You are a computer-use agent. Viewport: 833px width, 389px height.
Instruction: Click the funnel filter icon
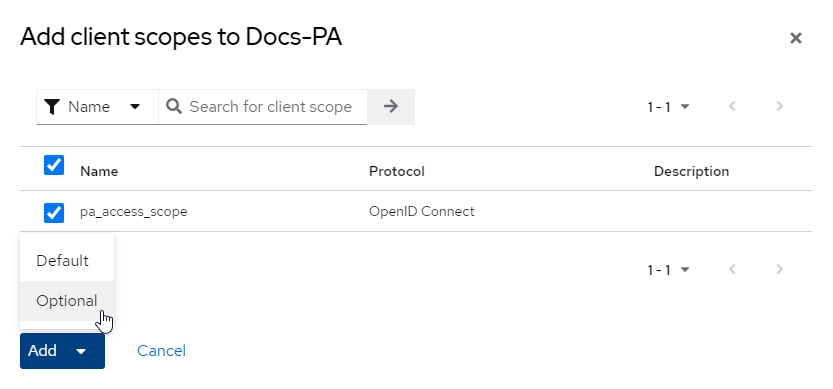tap(52, 107)
